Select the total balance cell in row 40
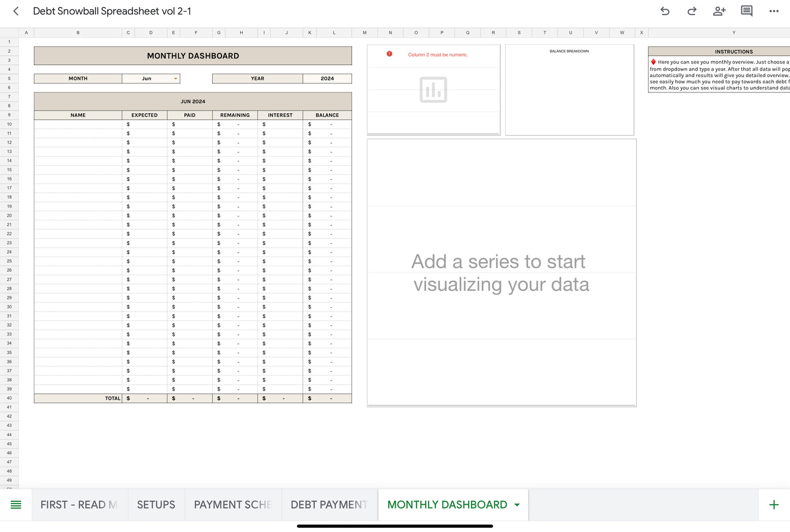This screenshot has height=532, width=790. (327, 399)
